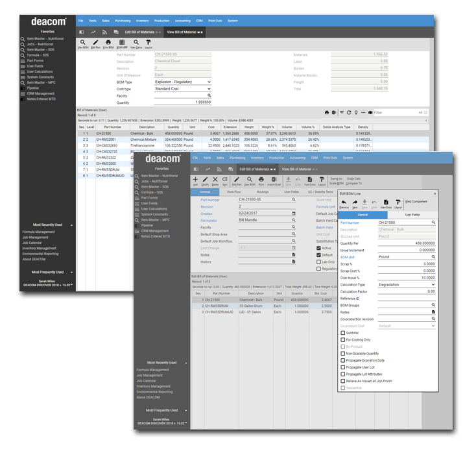This screenshot has height=451, width=476.
Task: Collapse Most Recently Used in back window sidebar
Action: point(71,225)
